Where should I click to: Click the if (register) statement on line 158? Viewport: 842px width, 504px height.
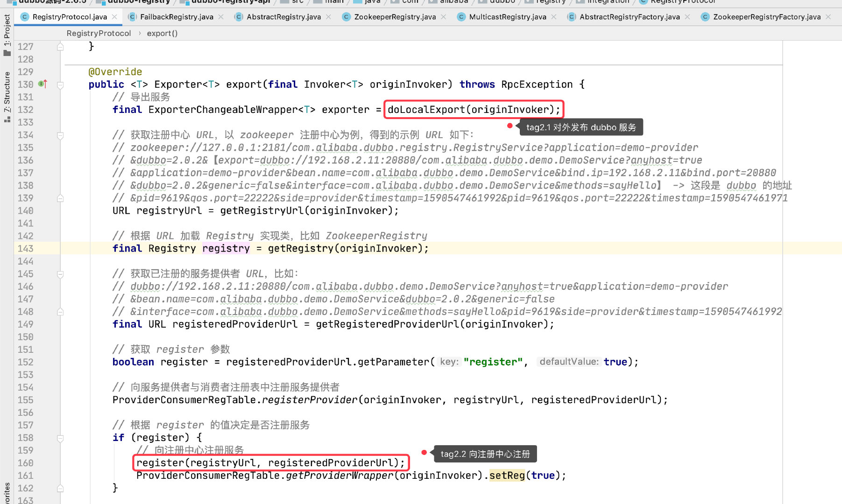(x=157, y=438)
